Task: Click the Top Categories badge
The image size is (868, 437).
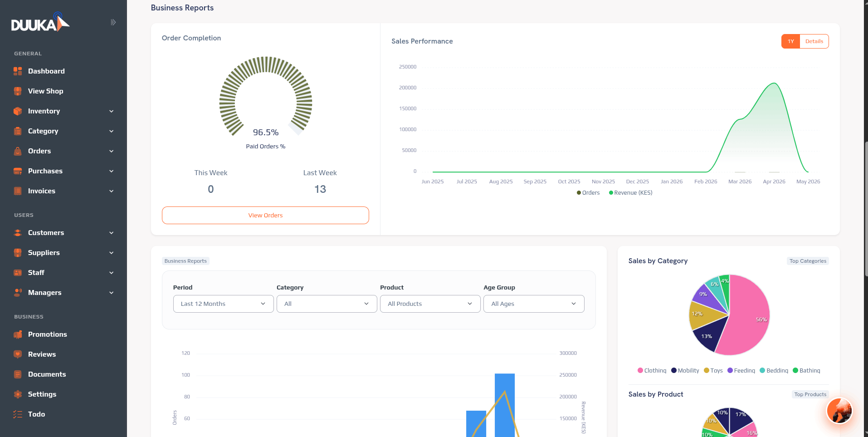Action: 808,261
